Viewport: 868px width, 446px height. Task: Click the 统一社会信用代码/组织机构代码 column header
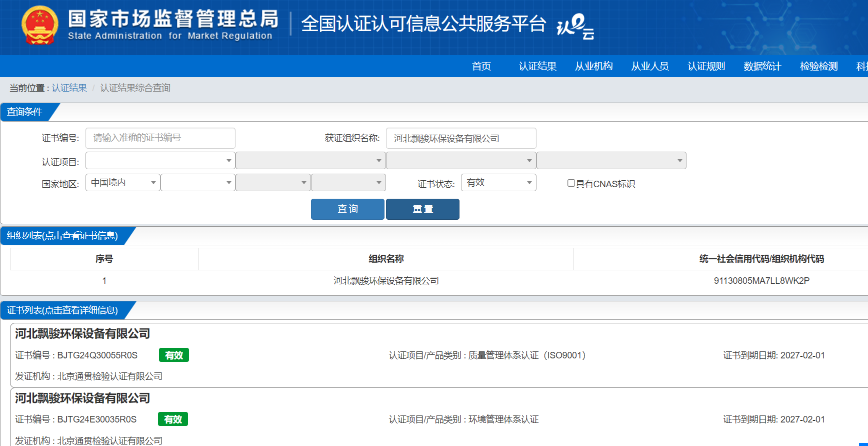pyautogui.click(x=761, y=259)
